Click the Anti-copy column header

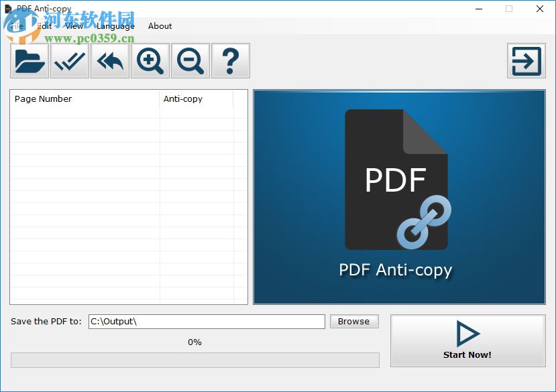pyautogui.click(x=183, y=99)
